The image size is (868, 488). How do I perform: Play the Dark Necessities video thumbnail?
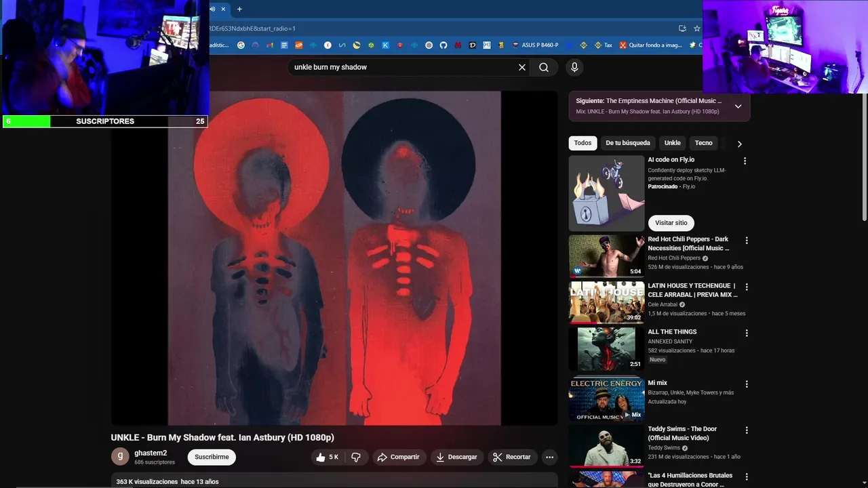pyautogui.click(x=606, y=256)
